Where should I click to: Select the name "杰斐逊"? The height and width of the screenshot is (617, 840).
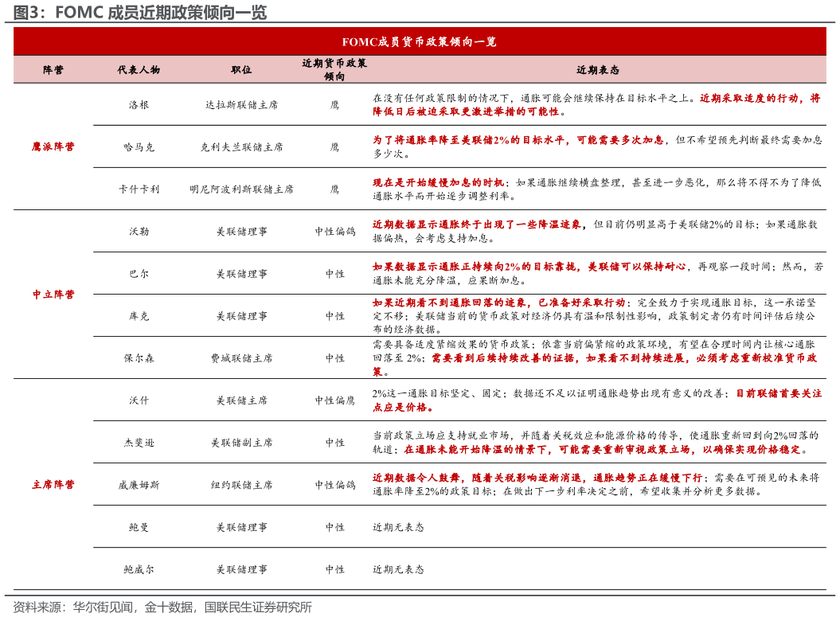[139, 443]
